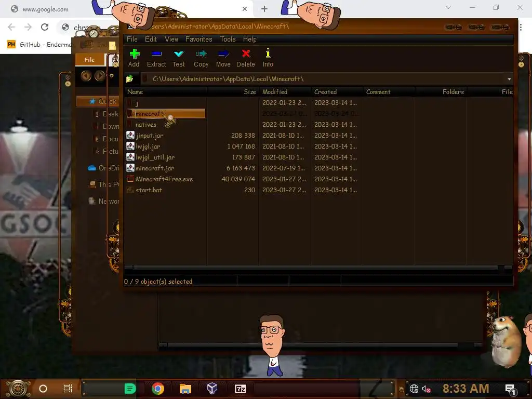532x399 pixels.
Task: Select the Minecraft4Free.exe file icon
Action: 130,179
